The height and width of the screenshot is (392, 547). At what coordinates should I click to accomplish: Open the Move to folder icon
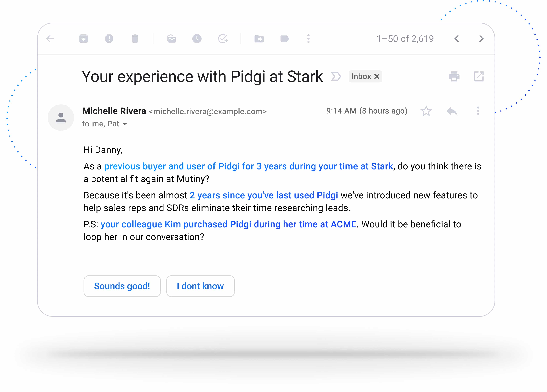coord(259,39)
